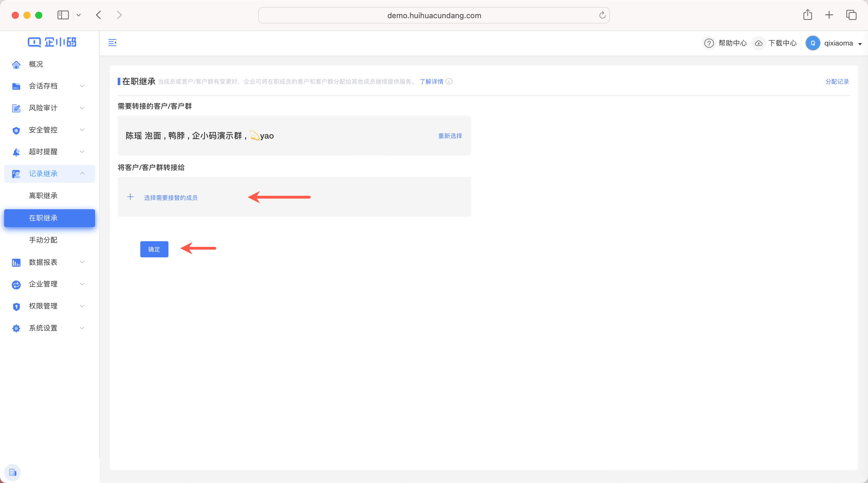Viewport: 868px width, 483px height.
Task: Click the 记录继承 icon
Action: (x=16, y=174)
